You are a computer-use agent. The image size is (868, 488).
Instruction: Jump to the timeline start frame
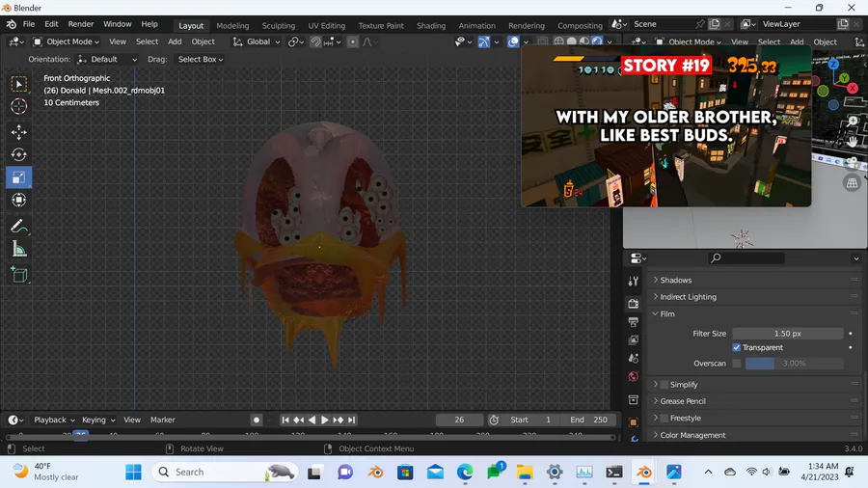pyautogui.click(x=285, y=420)
